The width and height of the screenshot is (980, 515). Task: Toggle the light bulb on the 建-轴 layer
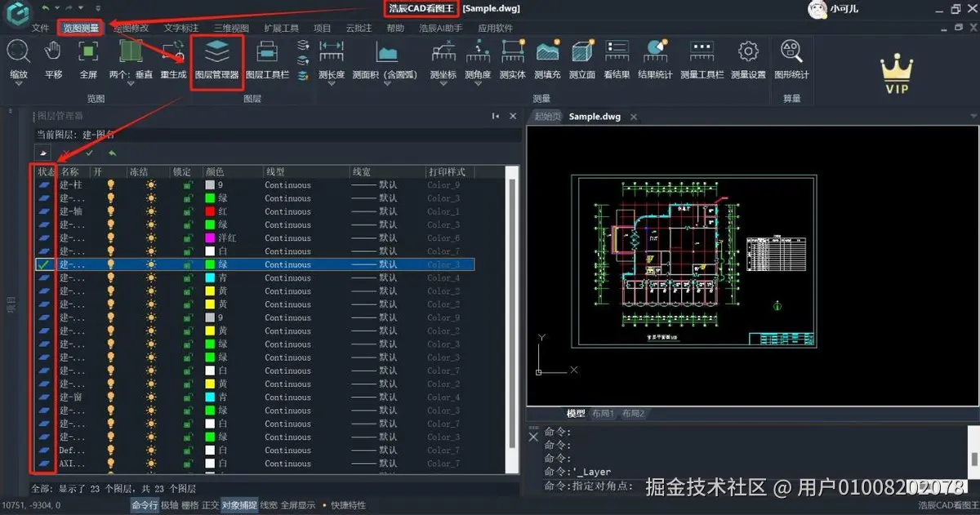tap(110, 211)
